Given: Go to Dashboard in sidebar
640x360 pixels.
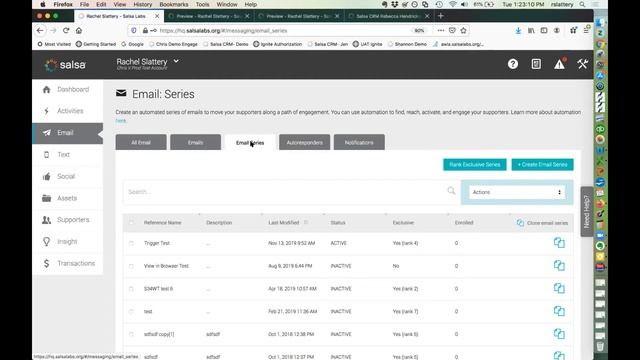Looking at the screenshot, I should click(68, 89).
